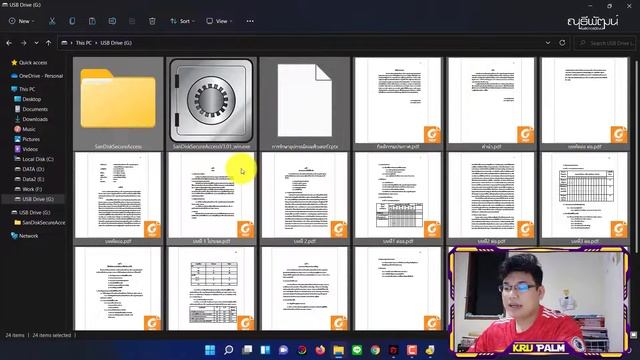Open Downloads in the sidebar
Screen dimensions: 640x360
coord(31,119)
